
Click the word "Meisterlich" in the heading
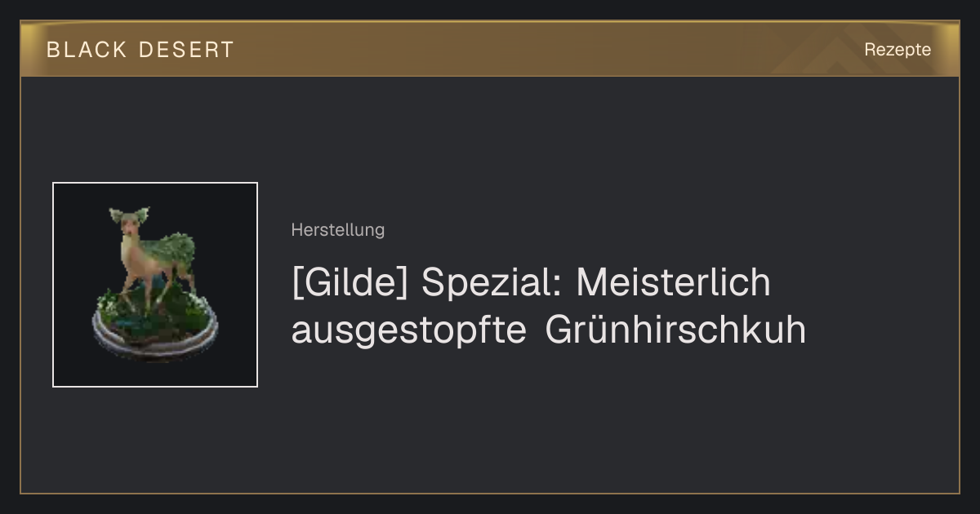click(x=673, y=283)
